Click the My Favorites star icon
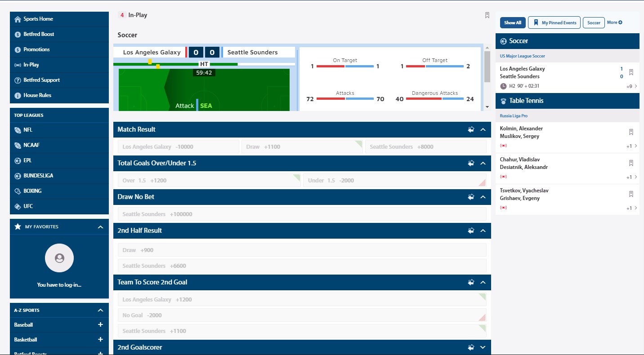The height and width of the screenshot is (355, 644). pos(18,226)
